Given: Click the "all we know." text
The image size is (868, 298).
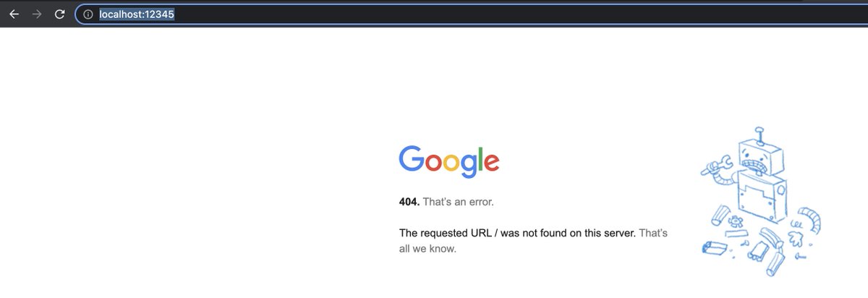Looking at the screenshot, I should 427,250.
